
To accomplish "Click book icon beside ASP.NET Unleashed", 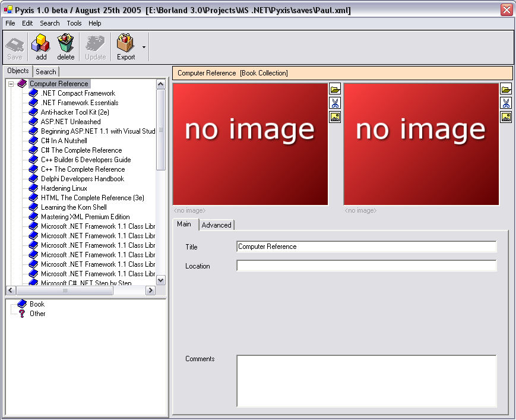I will click(x=33, y=122).
